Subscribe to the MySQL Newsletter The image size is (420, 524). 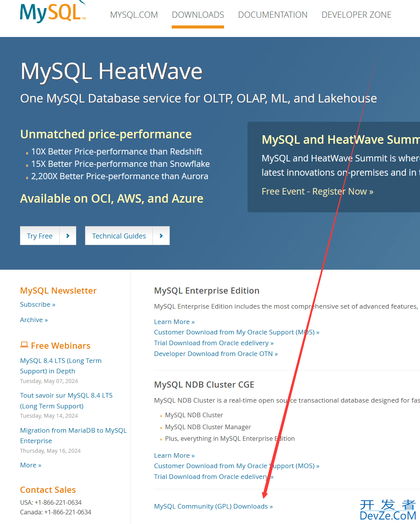pos(38,304)
